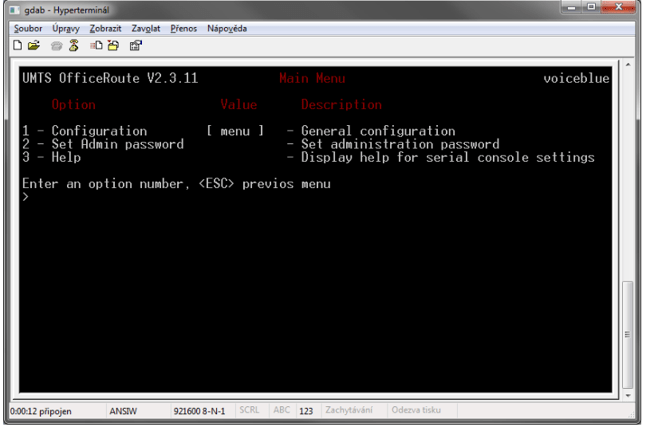Viewport: 650px width, 431px height.
Task: Click the Properties toolbar icon
Action: [x=136, y=45]
